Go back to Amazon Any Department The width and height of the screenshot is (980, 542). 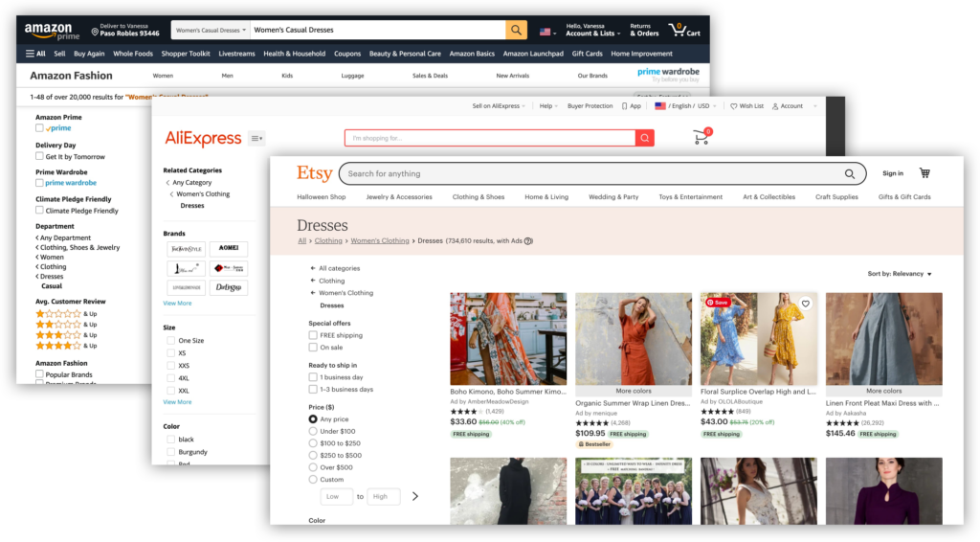63,238
